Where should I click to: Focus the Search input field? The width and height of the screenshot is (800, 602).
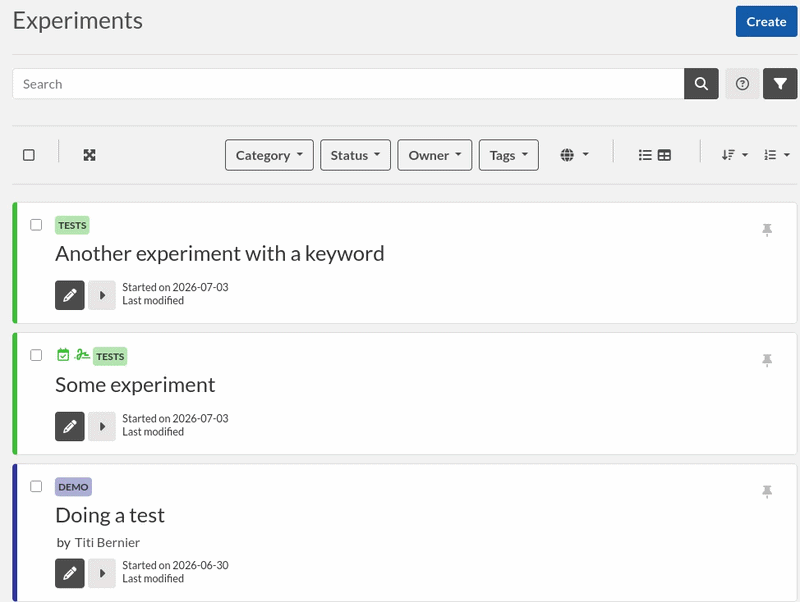348,84
